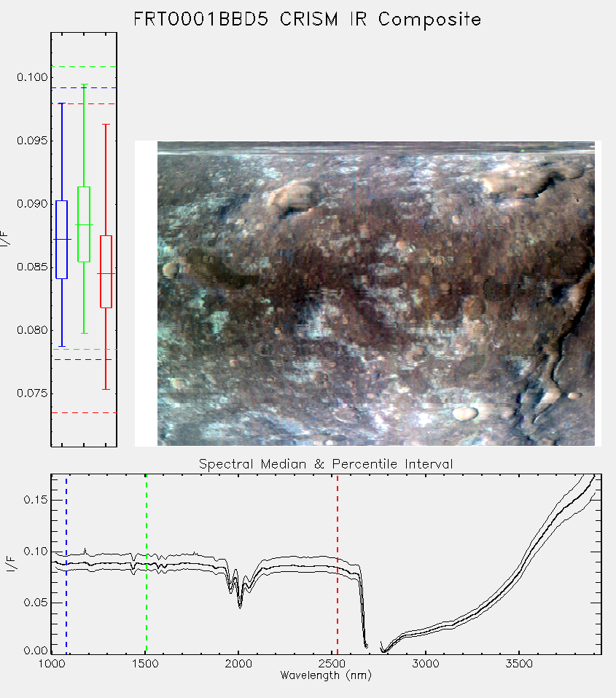The width and height of the screenshot is (616, 698).
Task: Select the green box plot box
Action: pos(84,224)
